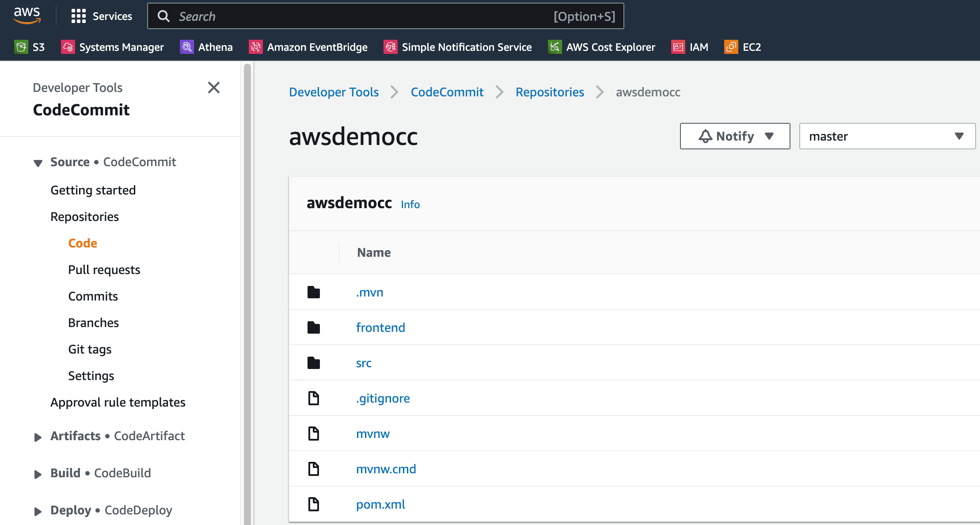Viewport: 980px width, 525px height.
Task: Open Pull requests in sidebar
Action: pyautogui.click(x=104, y=270)
